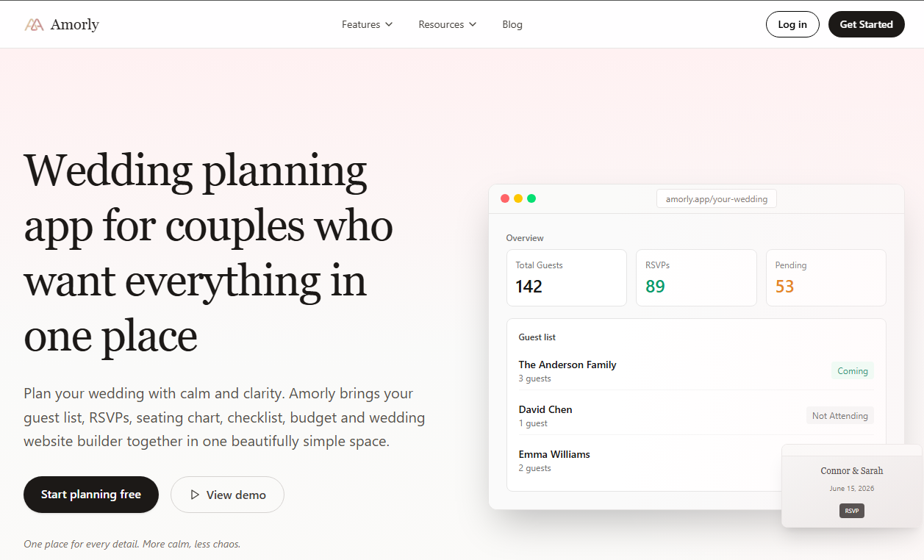Expand the Features chevron arrow
The image size is (924, 560).
(x=389, y=24)
